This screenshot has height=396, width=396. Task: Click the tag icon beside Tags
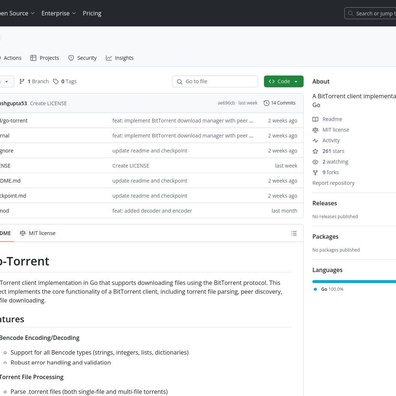click(56, 81)
